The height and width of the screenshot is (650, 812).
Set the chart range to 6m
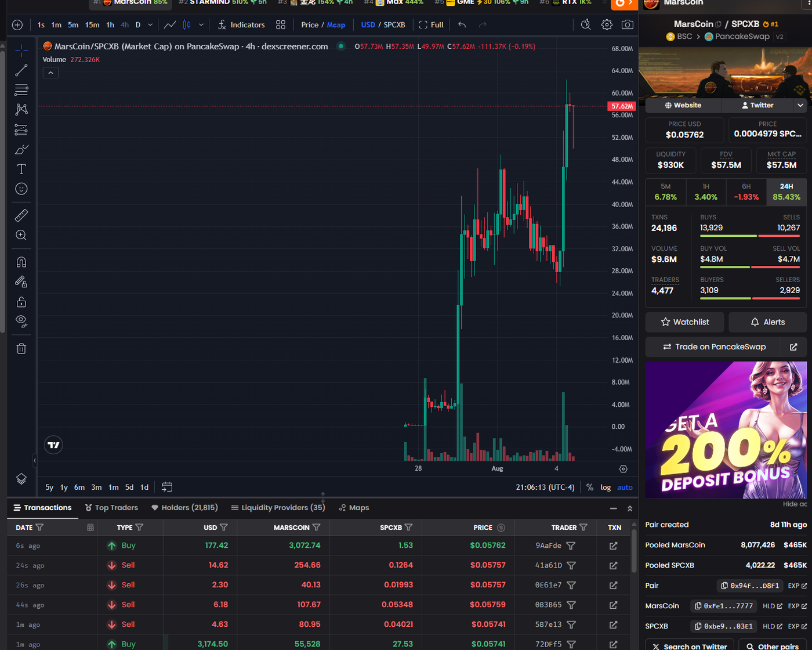79,488
